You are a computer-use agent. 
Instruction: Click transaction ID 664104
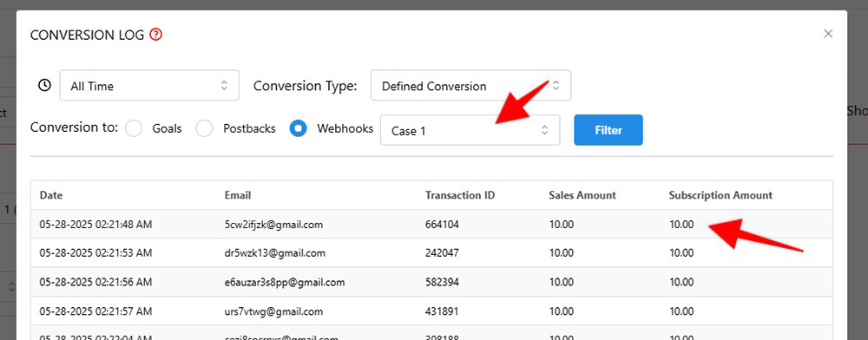pos(442,225)
